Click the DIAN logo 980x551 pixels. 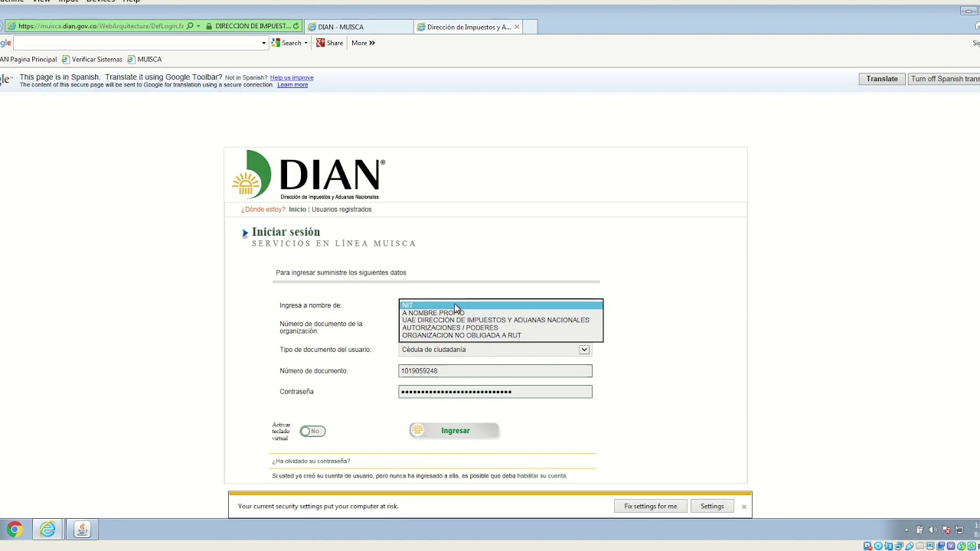[x=309, y=175]
